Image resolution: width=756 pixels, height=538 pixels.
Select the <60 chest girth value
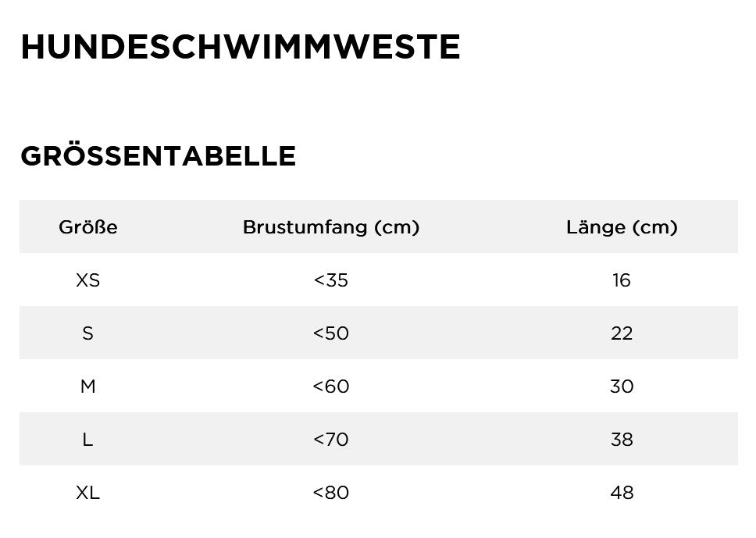pos(331,387)
